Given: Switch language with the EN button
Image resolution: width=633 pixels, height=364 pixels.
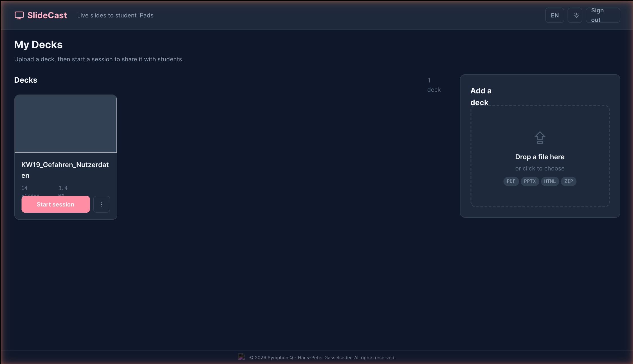Looking at the screenshot, I should 555,15.
